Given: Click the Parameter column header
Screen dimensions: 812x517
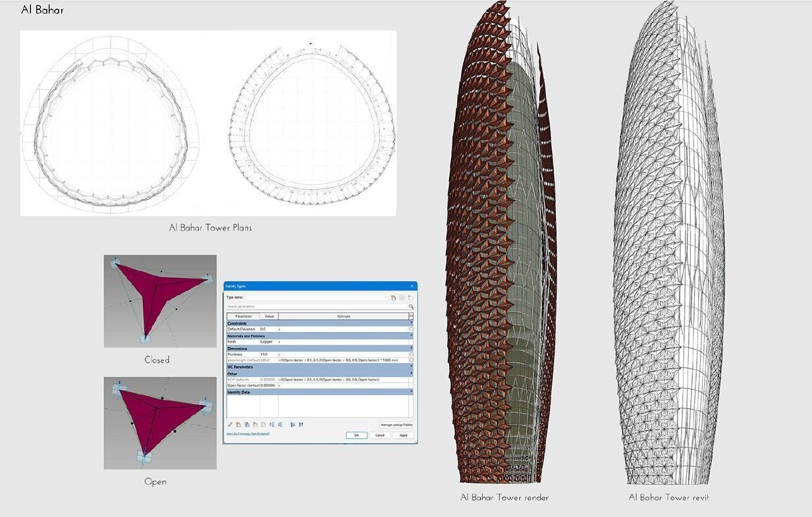Looking at the screenshot, I should (244, 316).
